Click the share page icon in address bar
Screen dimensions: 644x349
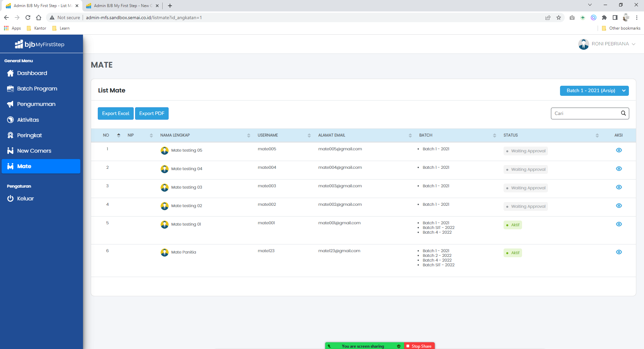[548, 17]
